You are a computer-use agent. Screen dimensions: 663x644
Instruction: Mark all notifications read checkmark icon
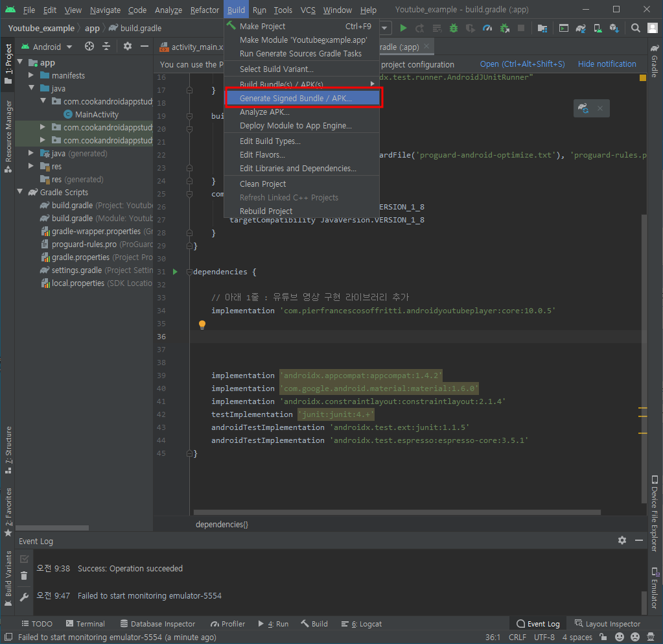point(24,559)
